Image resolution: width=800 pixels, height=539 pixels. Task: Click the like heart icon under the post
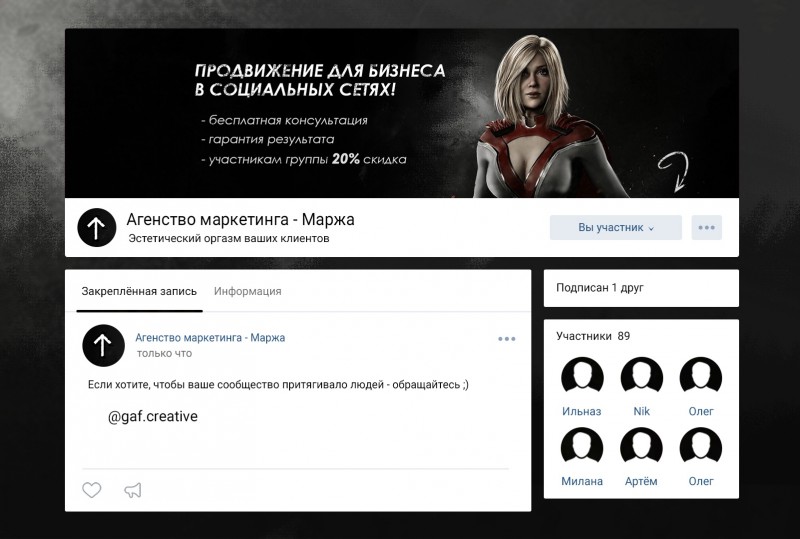click(92, 490)
